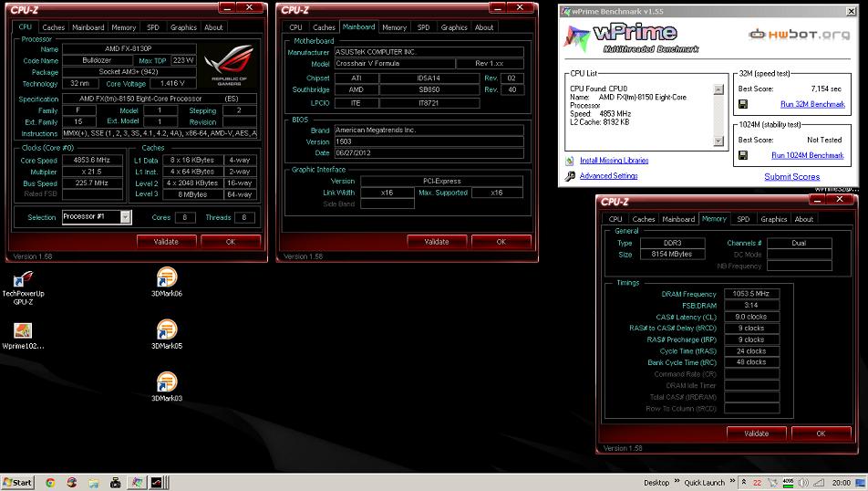The height and width of the screenshot is (491, 868).
Task: Click Validate in the CPU-Z Mainboard window
Action: click(x=437, y=242)
